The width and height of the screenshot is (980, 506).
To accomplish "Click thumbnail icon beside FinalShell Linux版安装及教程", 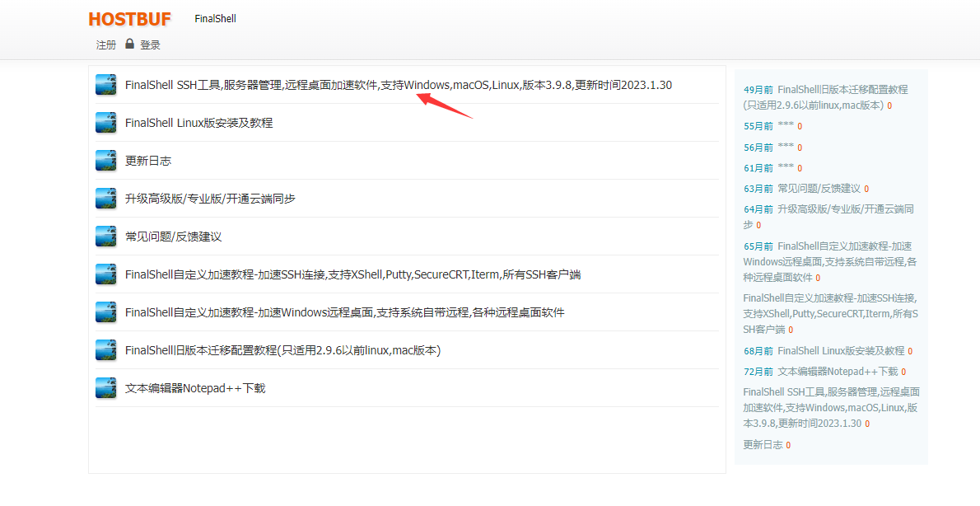I will [x=105, y=123].
